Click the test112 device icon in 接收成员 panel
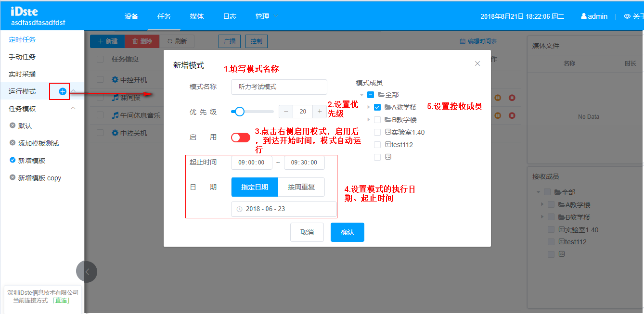The height and width of the screenshot is (314, 644). (x=562, y=242)
